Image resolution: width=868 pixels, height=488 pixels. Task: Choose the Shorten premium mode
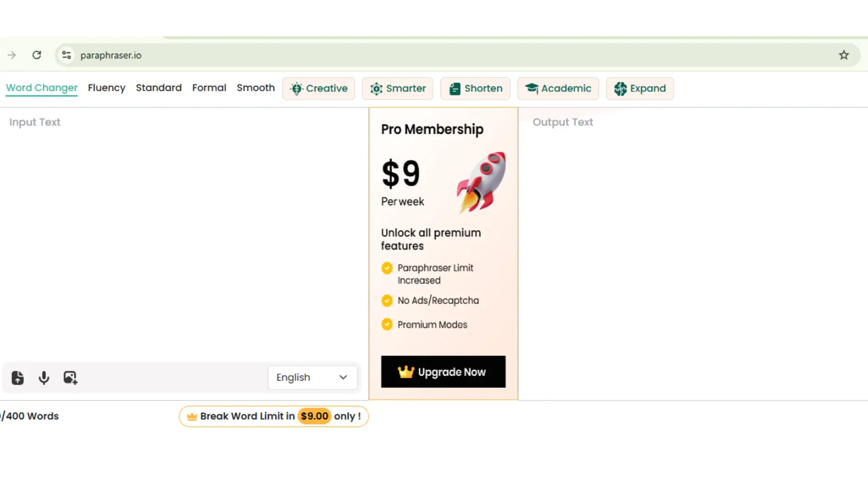475,88
